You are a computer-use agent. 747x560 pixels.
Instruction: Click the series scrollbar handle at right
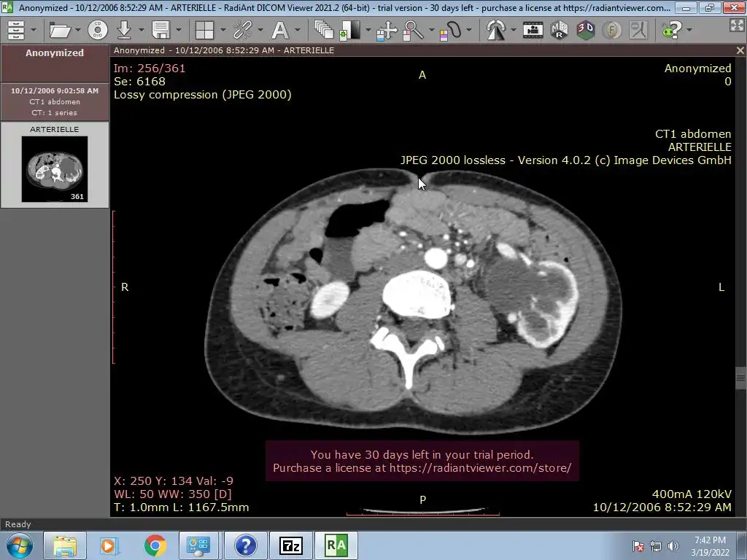pos(740,378)
